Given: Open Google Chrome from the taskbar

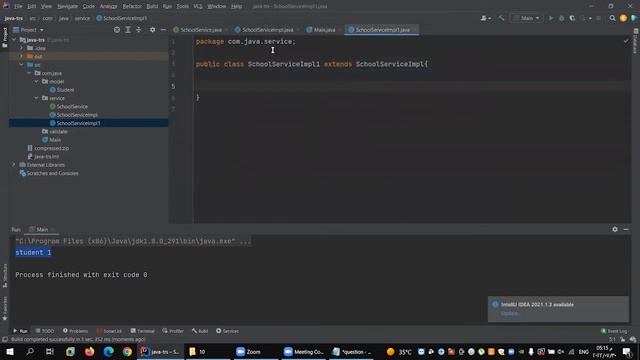Looking at the screenshot, I should point(127,351).
